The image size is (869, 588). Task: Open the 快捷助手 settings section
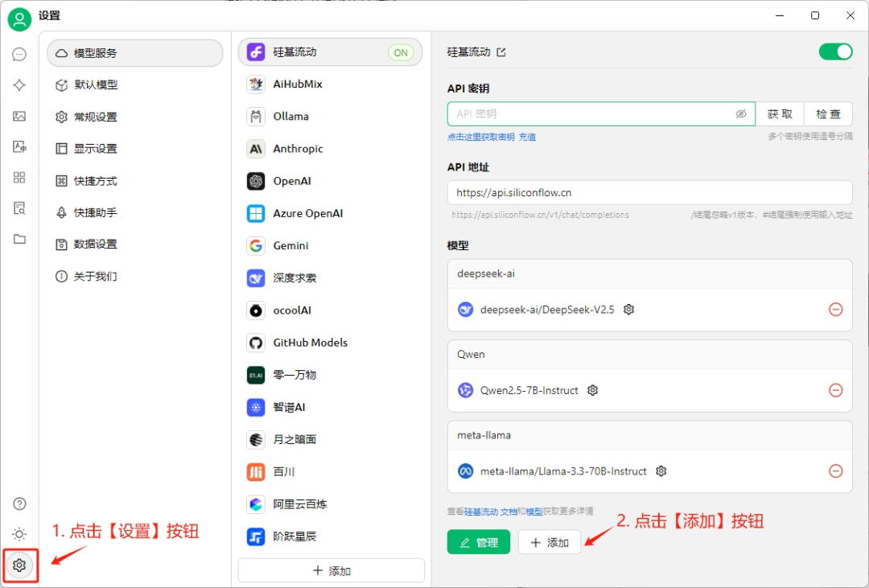tap(135, 212)
